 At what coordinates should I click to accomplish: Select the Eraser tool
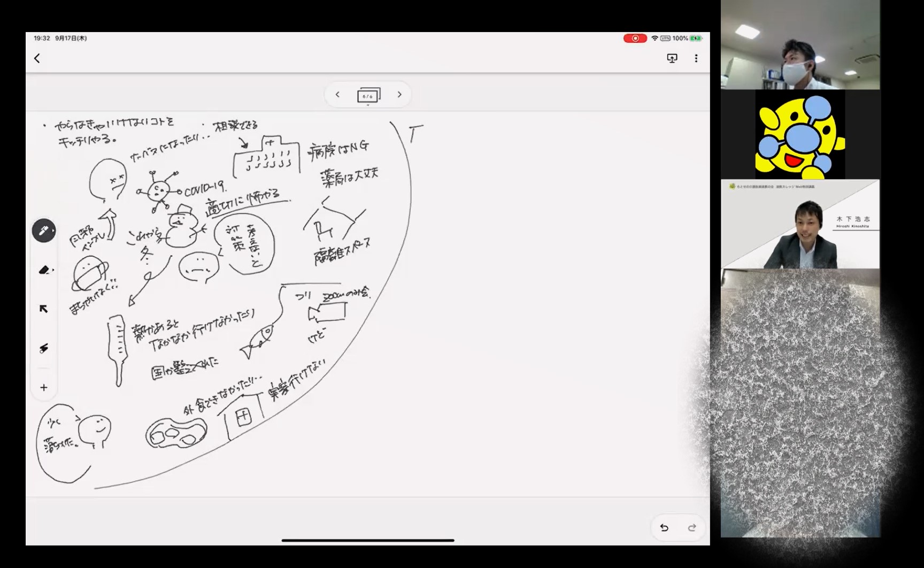click(x=44, y=270)
